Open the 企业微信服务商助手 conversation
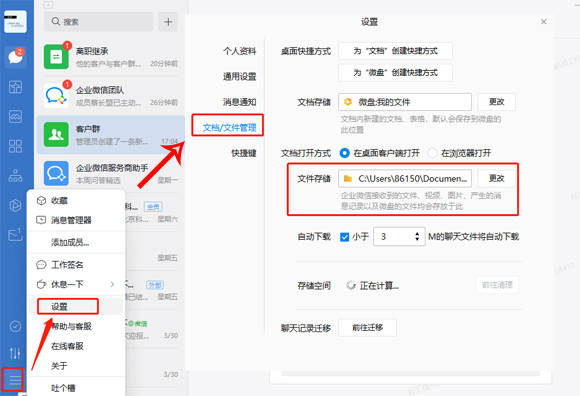The height and width of the screenshot is (396, 580). coord(111,173)
